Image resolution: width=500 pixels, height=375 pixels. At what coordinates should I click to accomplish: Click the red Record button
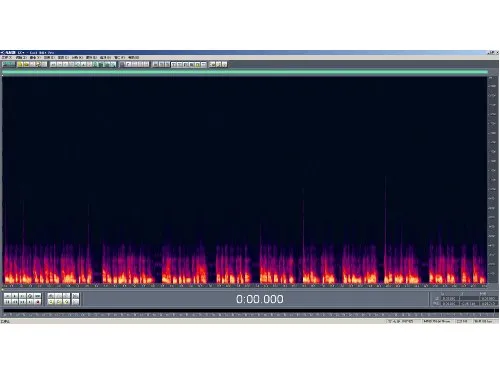37,302
